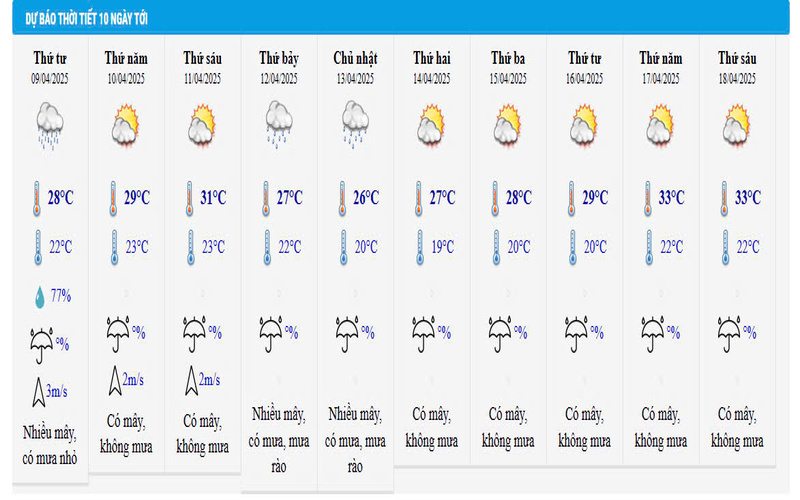This screenshot has width=800, height=500.
Task: Click the blue thermometer icon beside 19°C
Action: [x=418, y=246]
